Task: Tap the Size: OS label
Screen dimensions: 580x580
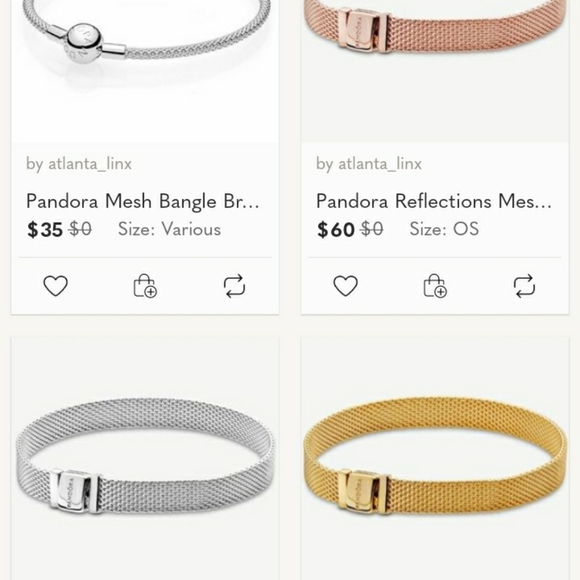Action: coord(444,229)
